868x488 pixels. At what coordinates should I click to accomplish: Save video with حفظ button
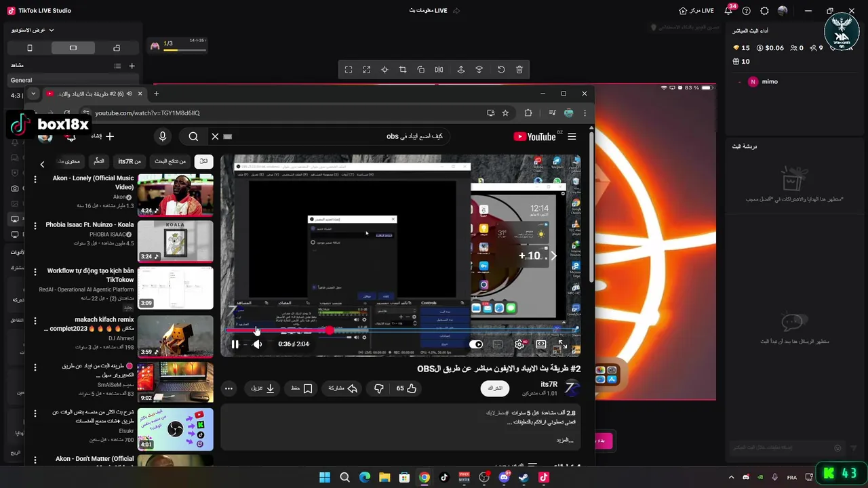pyautogui.click(x=302, y=388)
